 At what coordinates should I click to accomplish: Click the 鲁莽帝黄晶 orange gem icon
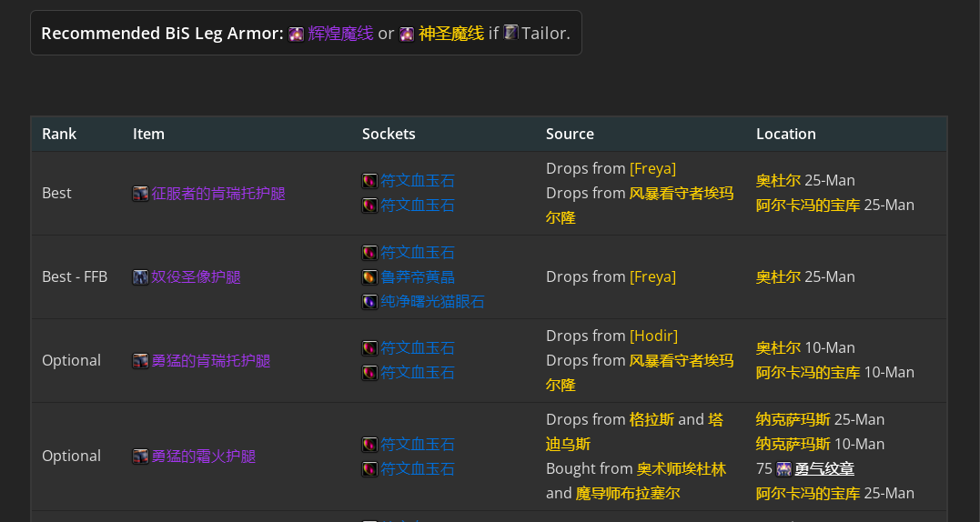(x=370, y=277)
